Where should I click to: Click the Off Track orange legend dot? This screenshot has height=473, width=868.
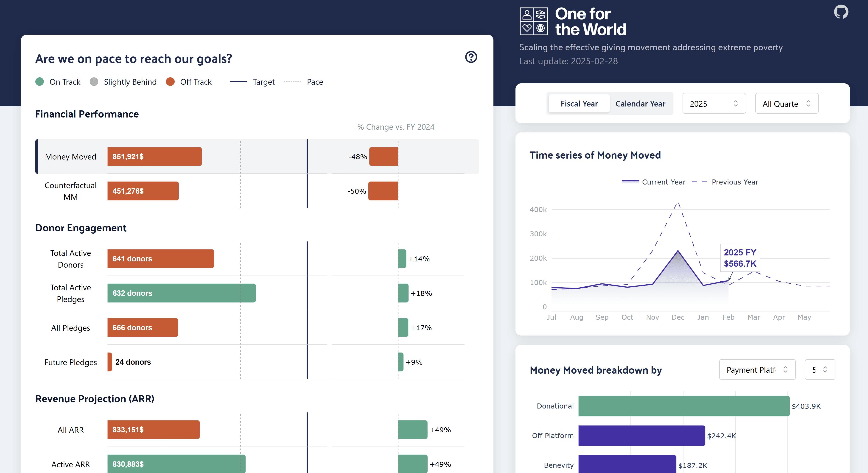pos(170,82)
